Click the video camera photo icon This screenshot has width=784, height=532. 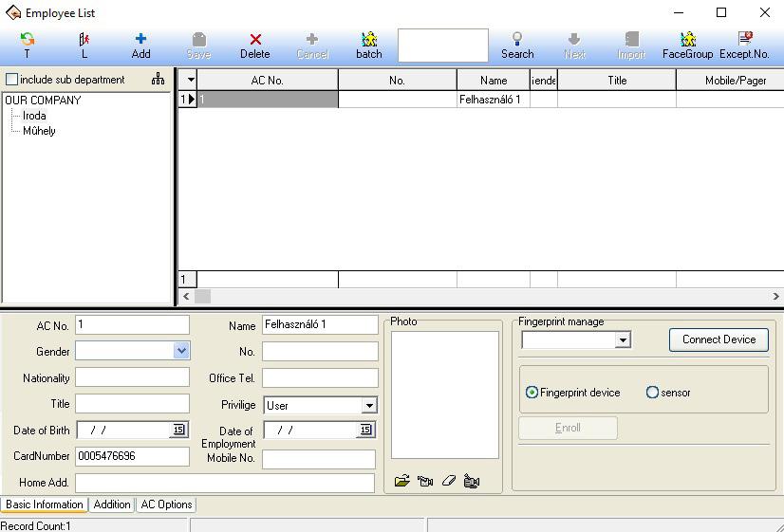pos(472,481)
